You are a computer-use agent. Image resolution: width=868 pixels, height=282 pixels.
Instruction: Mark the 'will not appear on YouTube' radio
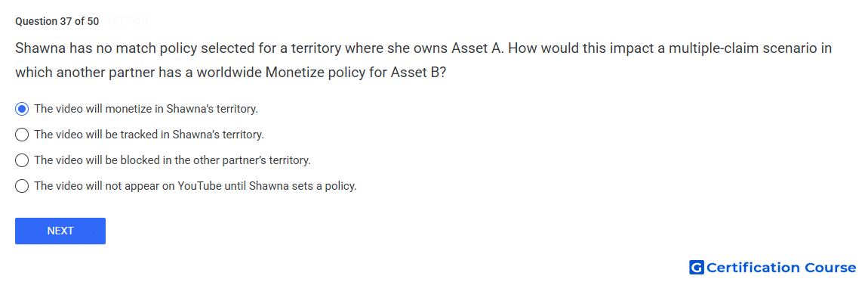coord(22,186)
